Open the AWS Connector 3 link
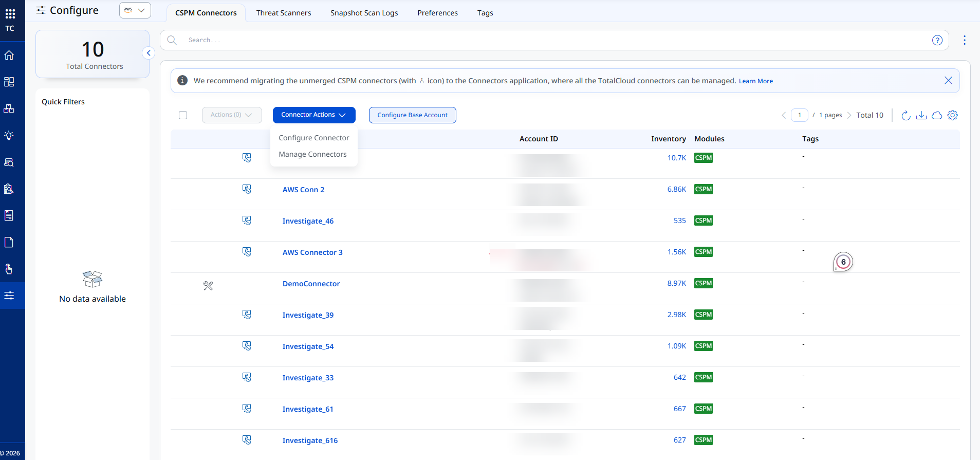The height and width of the screenshot is (460, 980). 312,252
